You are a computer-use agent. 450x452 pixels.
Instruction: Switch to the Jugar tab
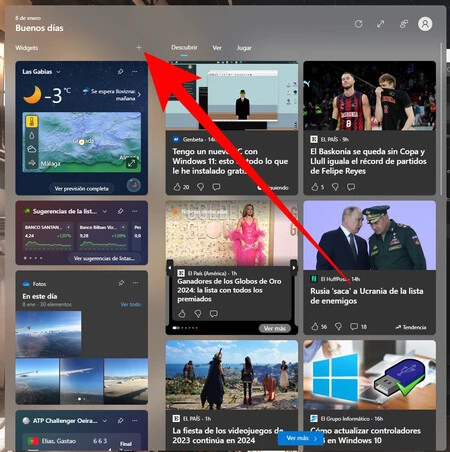click(244, 48)
